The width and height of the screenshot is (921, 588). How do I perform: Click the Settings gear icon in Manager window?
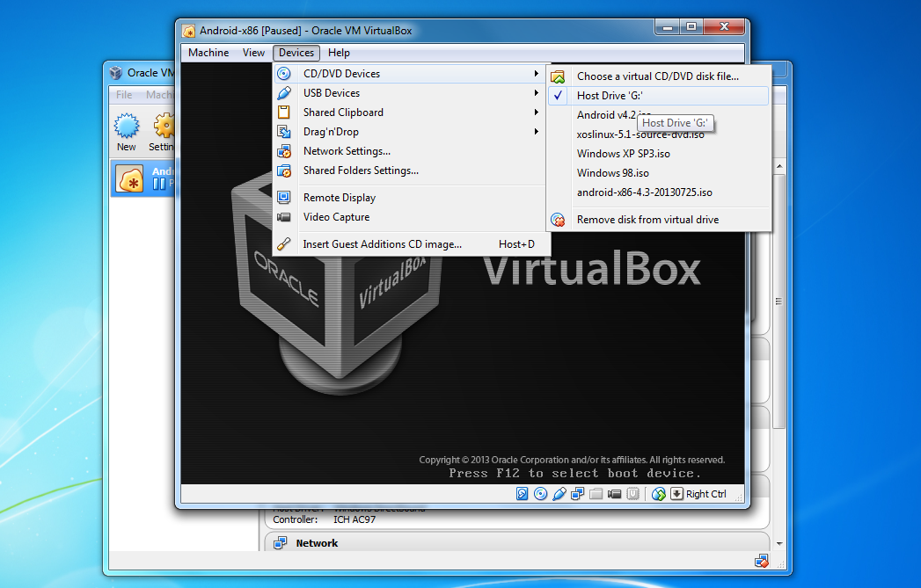click(165, 126)
